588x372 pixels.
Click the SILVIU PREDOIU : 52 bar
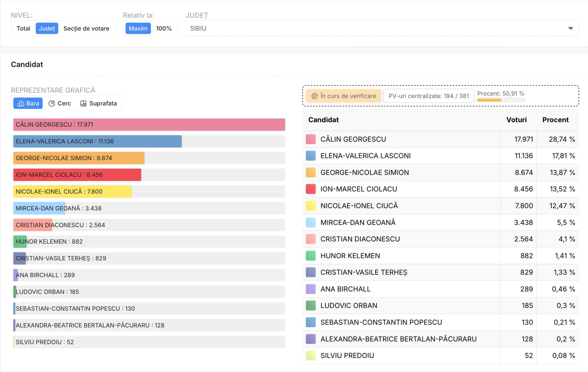[14, 342]
